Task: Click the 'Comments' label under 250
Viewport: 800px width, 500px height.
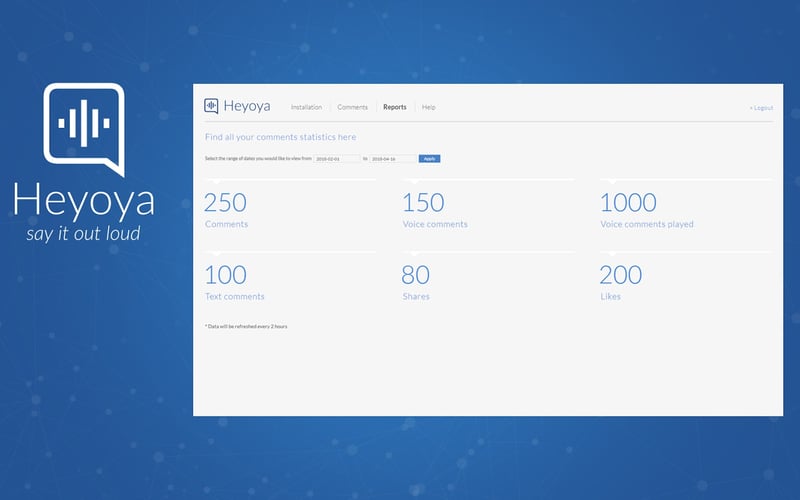Action: click(227, 224)
